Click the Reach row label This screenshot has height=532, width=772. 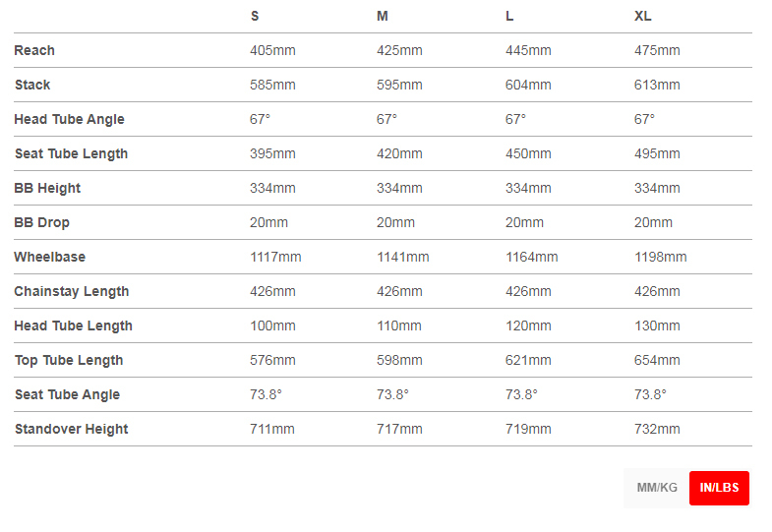(34, 50)
